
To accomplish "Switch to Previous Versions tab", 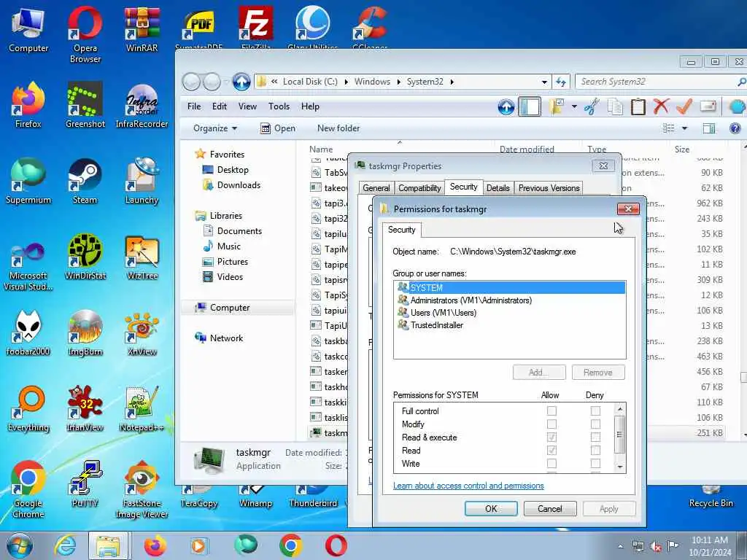I will point(549,187).
